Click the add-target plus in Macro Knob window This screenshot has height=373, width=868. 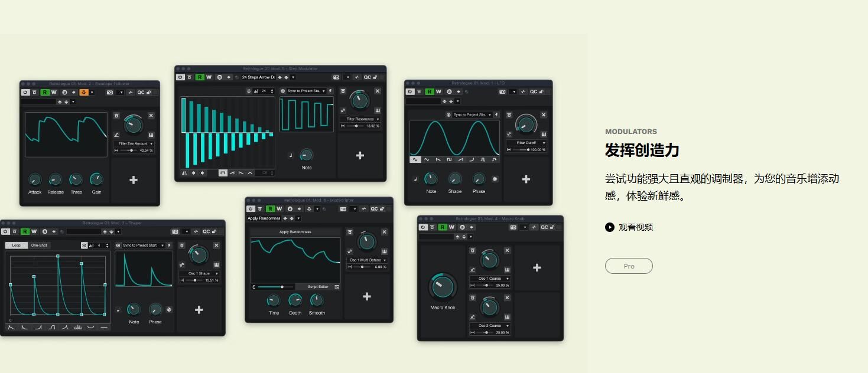click(537, 268)
